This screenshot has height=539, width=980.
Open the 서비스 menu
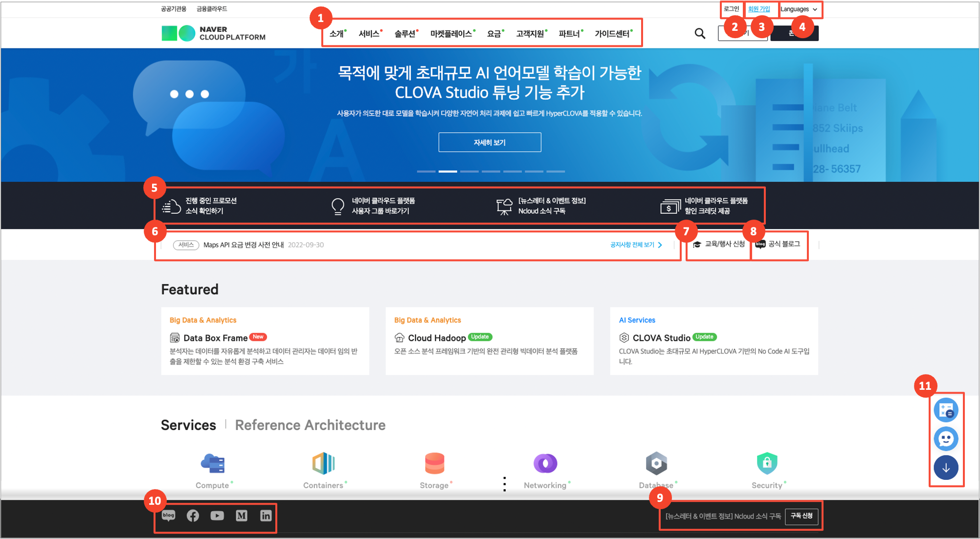(x=370, y=34)
